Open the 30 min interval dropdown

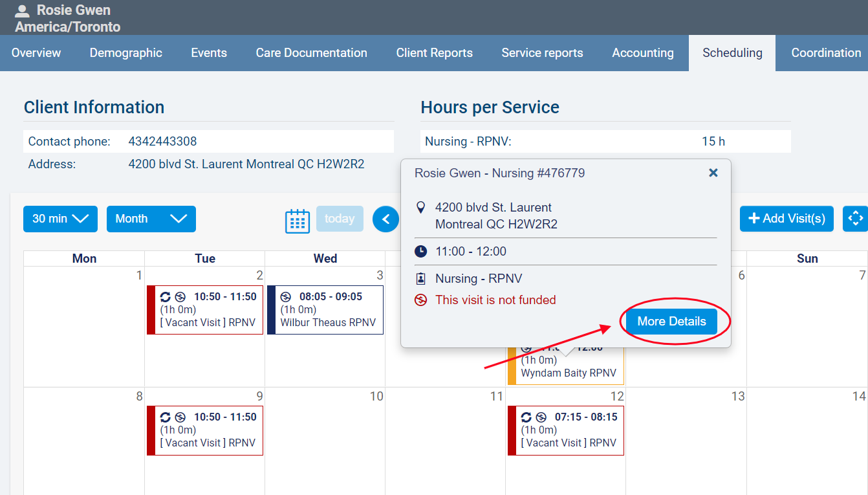(x=60, y=219)
